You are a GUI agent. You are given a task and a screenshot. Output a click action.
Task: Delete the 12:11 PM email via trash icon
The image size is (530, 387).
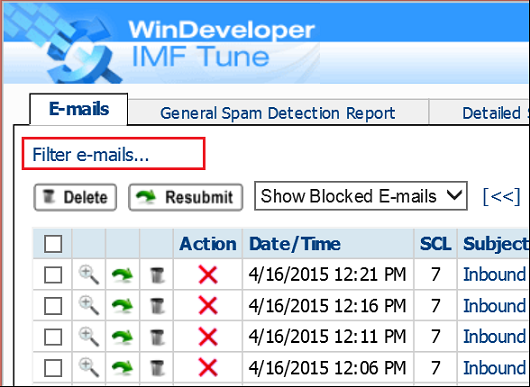[x=157, y=337]
